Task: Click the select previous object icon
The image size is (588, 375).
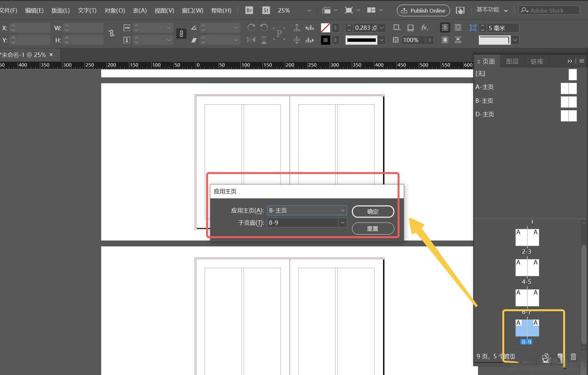Action: pyautogui.click(x=310, y=28)
